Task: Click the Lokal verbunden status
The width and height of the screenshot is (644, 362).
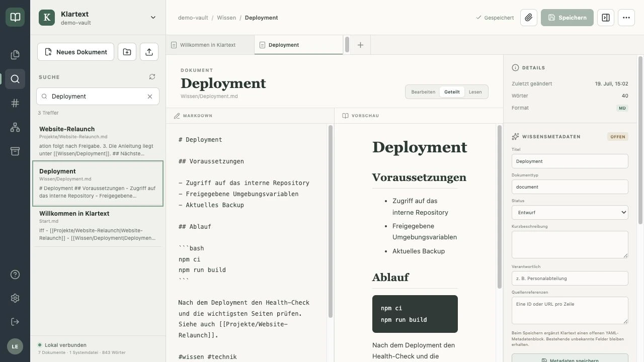Action: point(62,345)
